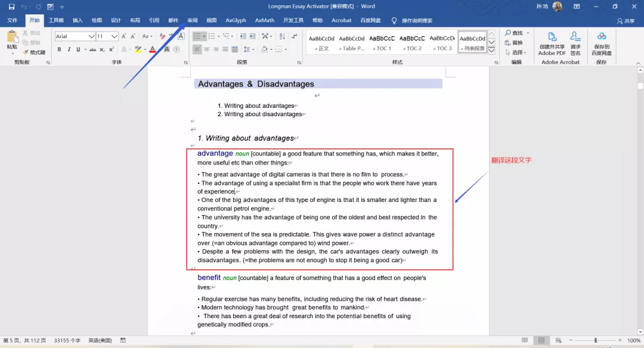Image resolution: width=644 pixels, height=348 pixels.
Task: Expand the styles gallery more arrow
Action: click(x=492, y=51)
